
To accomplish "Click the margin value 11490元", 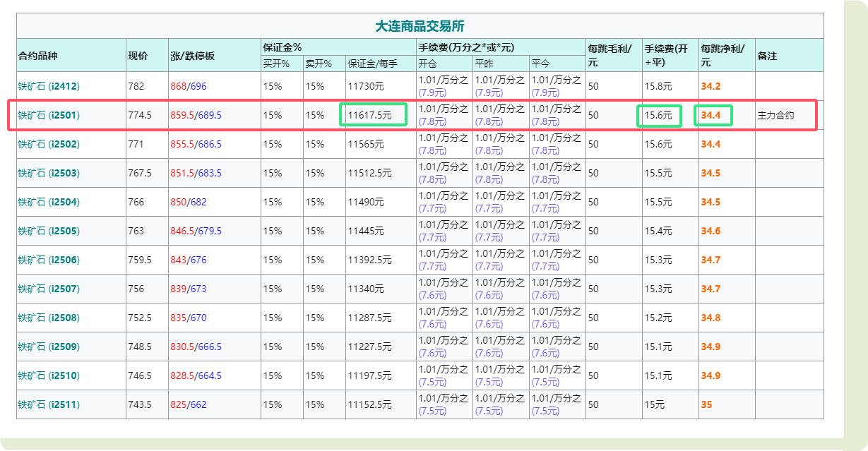I will coord(366,202).
